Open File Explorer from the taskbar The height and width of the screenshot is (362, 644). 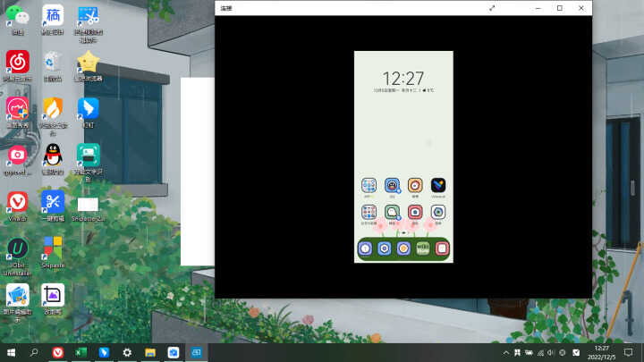tap(150, 352)
